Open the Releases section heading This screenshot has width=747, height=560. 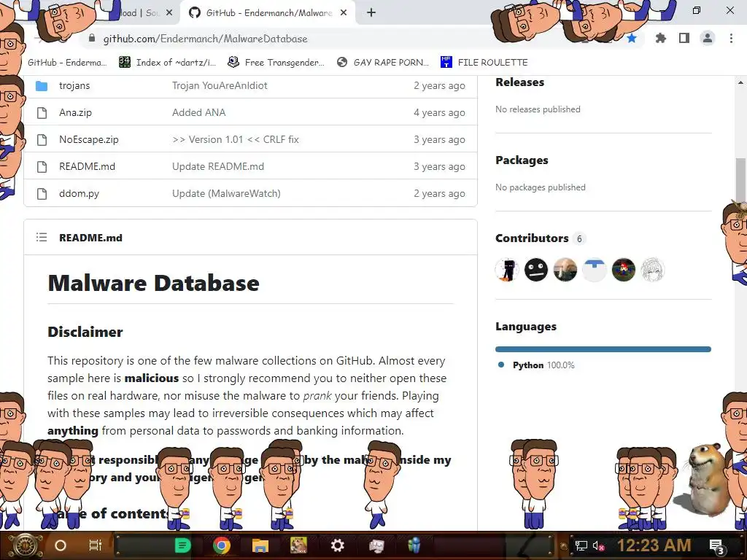pos(519,82)
